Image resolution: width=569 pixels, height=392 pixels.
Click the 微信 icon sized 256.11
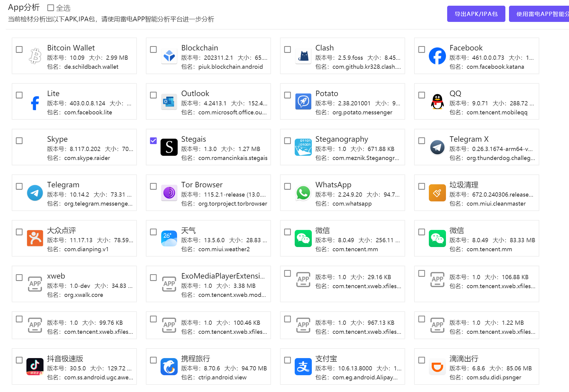(x=303, y=239)
